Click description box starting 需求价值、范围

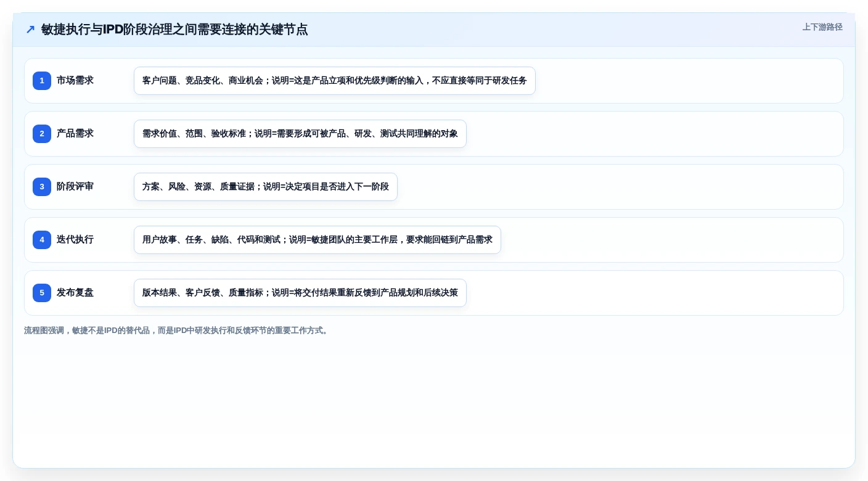click(300, 134)
